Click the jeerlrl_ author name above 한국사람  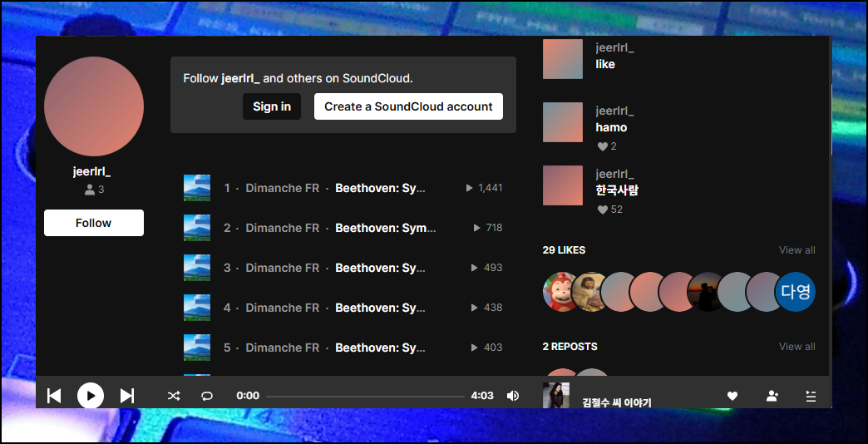[615, 175]
